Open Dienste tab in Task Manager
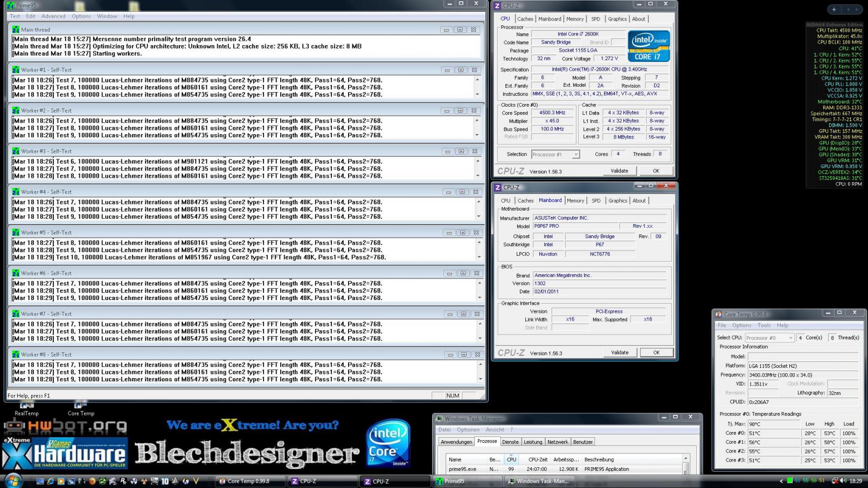The image size is (868, 488). coord(510,442)
